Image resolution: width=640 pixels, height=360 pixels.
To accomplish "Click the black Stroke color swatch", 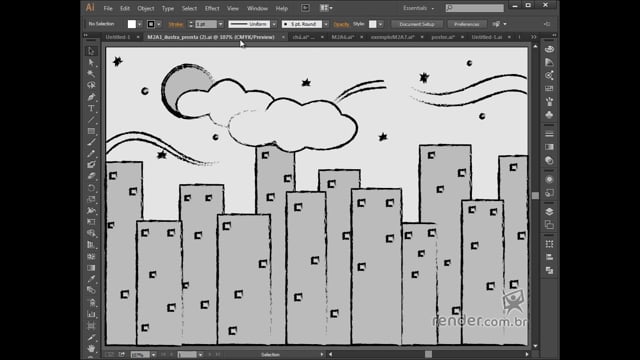I will pos(151,24).
